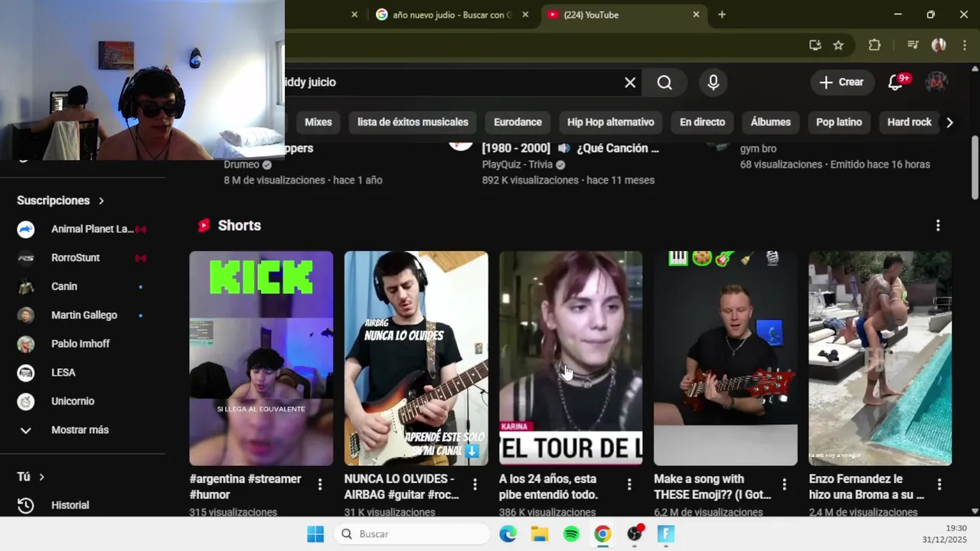Open options for Enzo Fernandez short
This screenshot has height=551, width=980.
point(939,484)
